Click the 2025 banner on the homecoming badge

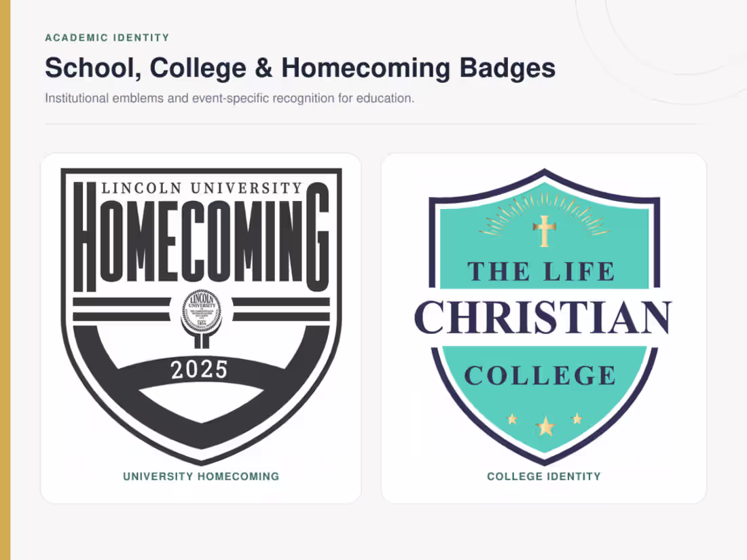pyautogui.click(x=200, y=369)
